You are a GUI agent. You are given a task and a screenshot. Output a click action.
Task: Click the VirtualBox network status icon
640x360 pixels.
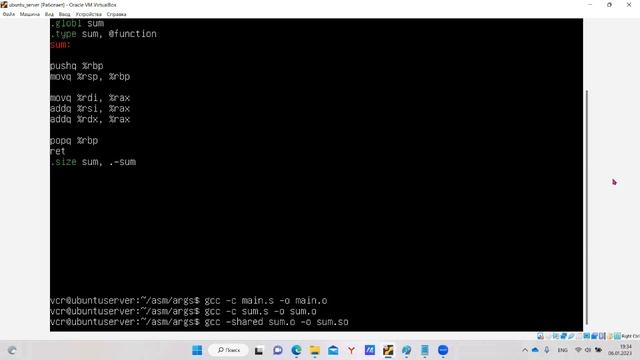[x=564, y=336]
